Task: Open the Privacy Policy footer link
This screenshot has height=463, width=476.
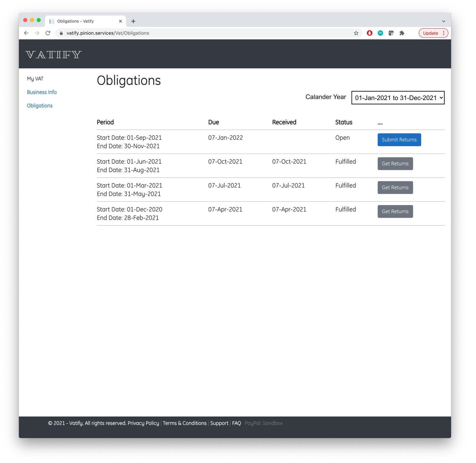Action: (143, 423)
